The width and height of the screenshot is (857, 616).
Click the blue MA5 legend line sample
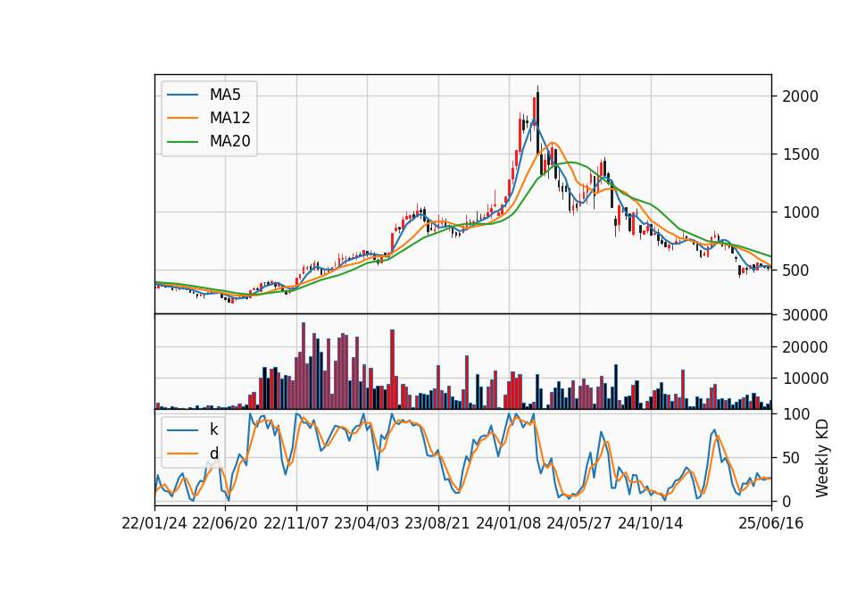coord(182,95)
